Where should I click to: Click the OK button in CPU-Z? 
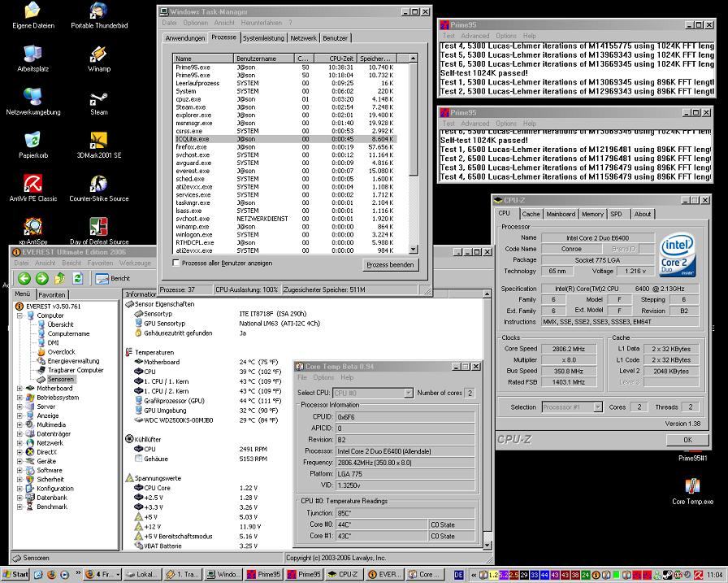click(687, 440)
